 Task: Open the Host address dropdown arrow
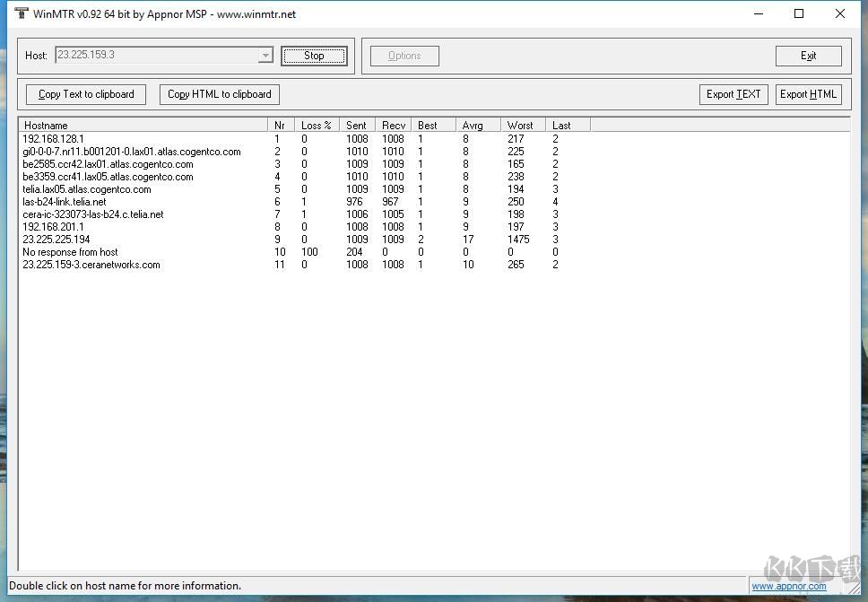click(265, 55)
